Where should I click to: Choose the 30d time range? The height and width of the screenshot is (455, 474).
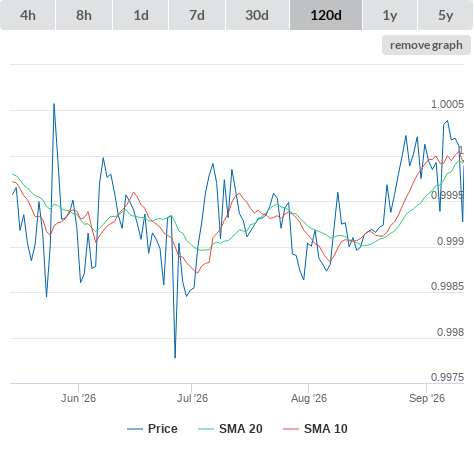[257, 15]
